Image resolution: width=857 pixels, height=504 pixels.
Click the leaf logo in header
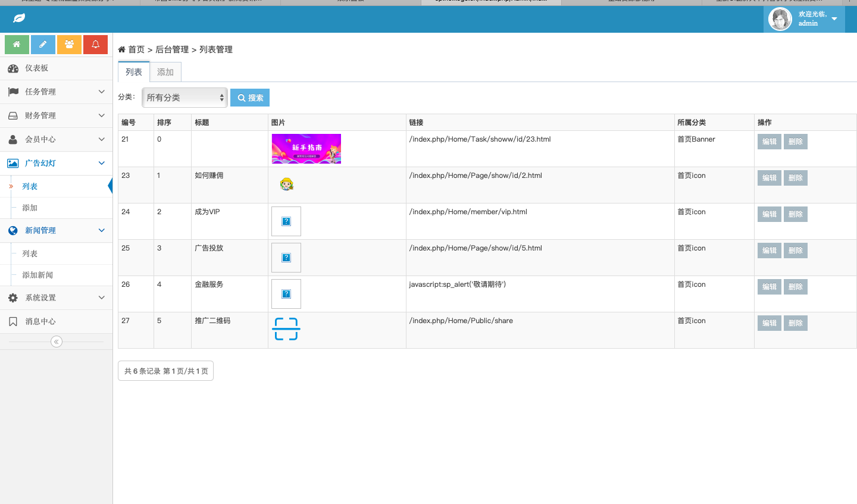19,18
